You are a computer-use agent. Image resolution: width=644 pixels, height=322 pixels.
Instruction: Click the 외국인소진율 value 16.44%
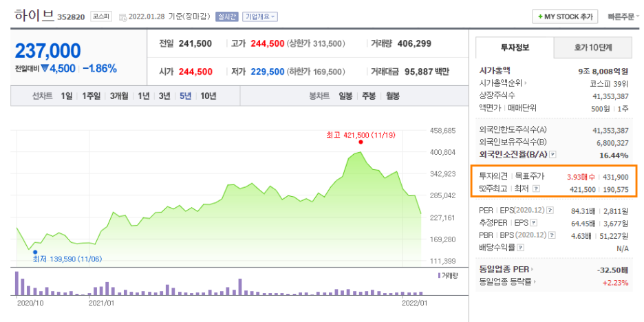coord(615,155)
